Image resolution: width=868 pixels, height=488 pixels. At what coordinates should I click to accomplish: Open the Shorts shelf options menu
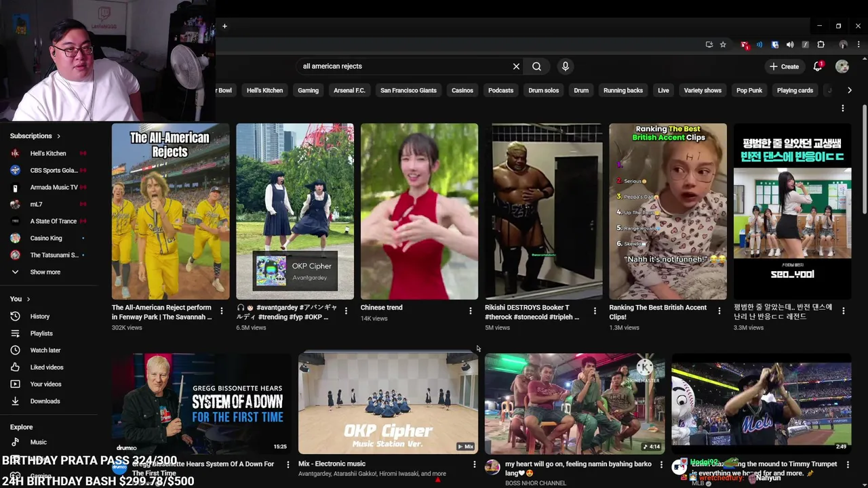[x=843, y=108]
